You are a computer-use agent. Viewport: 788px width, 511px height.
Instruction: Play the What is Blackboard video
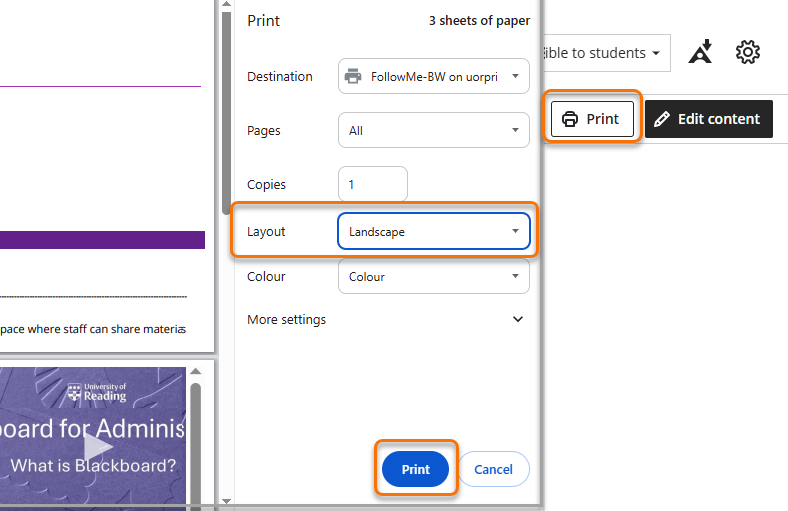point(97,447)
